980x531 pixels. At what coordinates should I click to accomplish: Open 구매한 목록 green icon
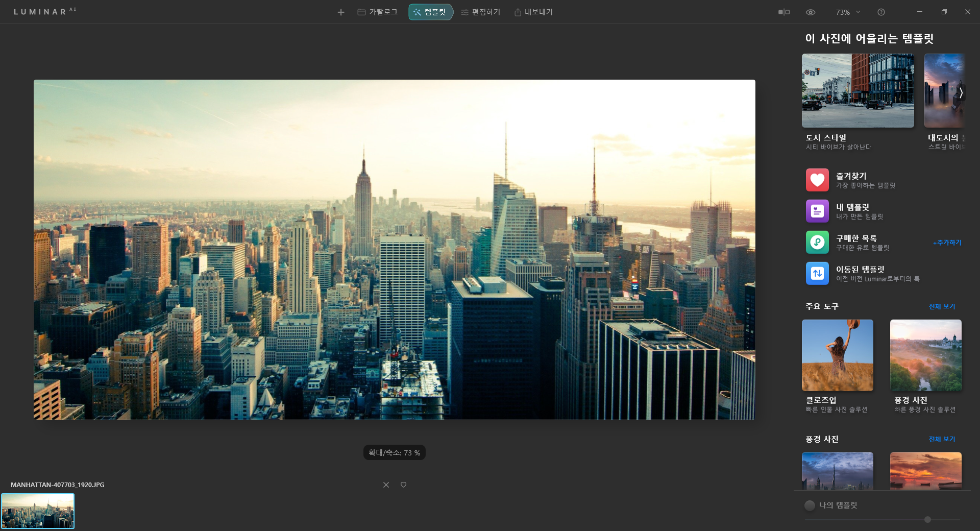(x=817, y=242)
